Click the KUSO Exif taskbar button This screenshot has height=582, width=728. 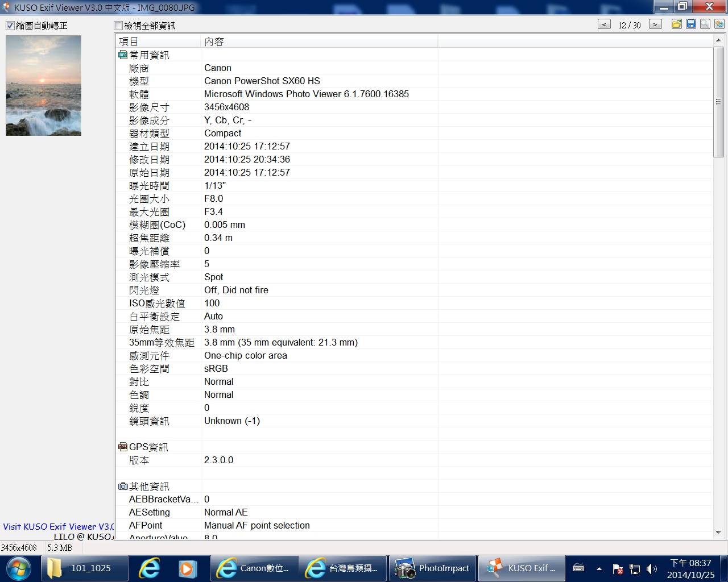(521, 568)
